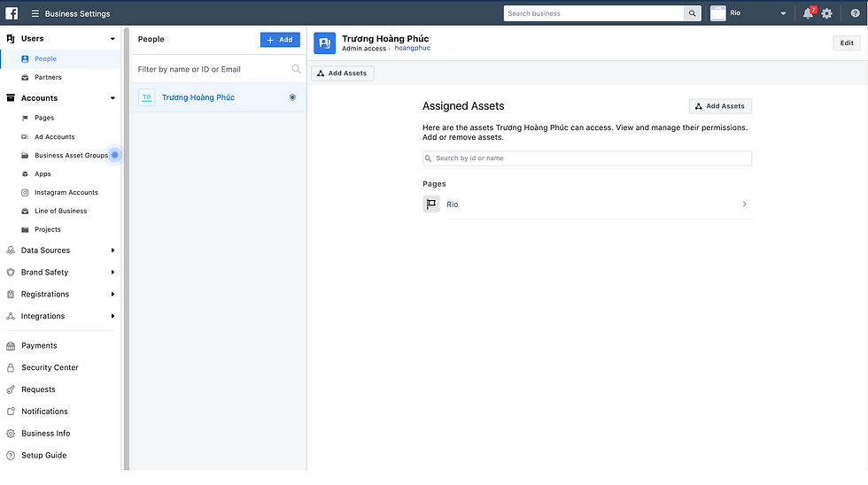Open Security Center
This screenshot has height=485, width=868.
pos(50,368)
